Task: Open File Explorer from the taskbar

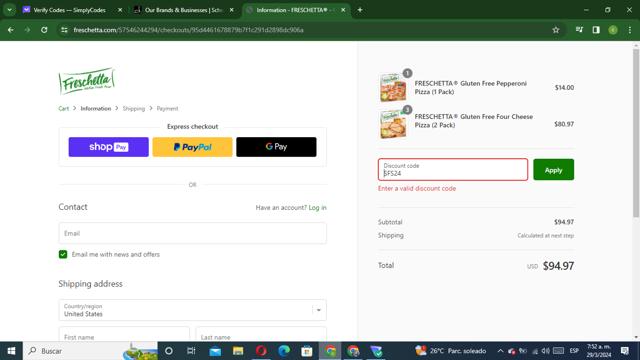Action: point(238,351)
